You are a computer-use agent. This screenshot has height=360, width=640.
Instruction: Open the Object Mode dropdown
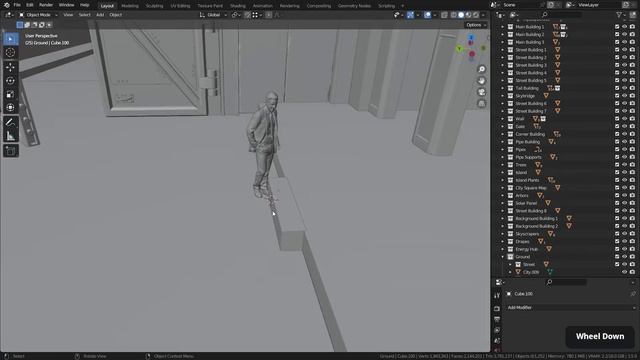pos(38,15)
